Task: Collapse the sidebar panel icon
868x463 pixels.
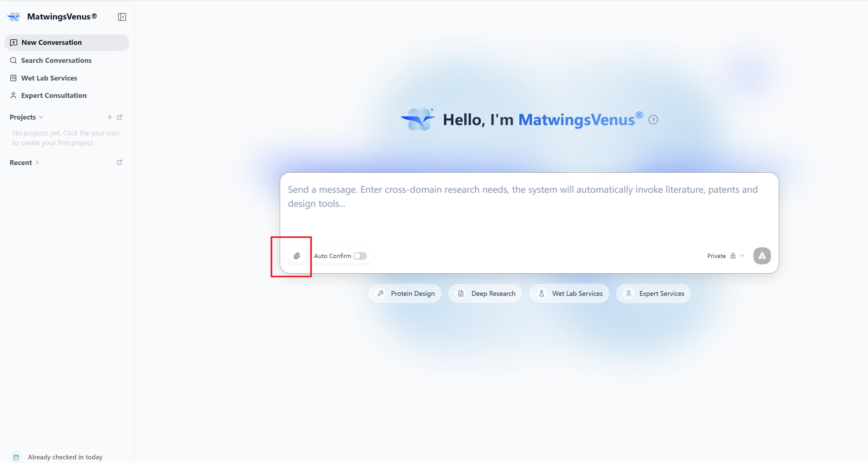Action: point(122,17)
